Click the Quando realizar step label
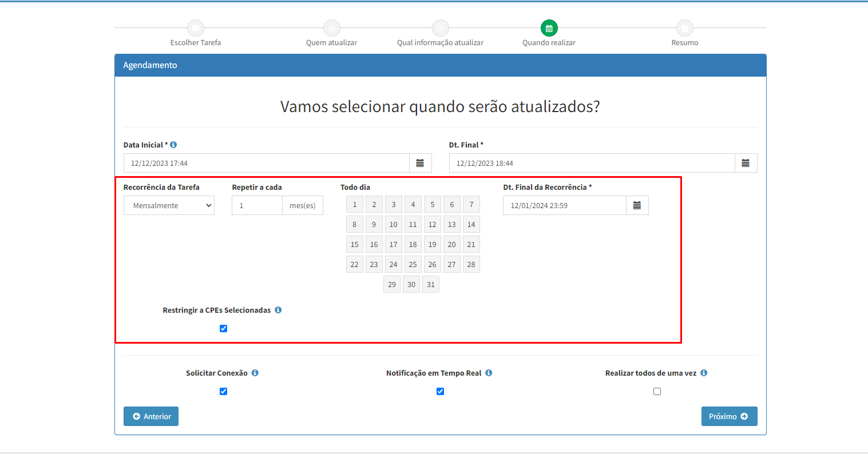Screen dimensions: 868x454 coord(549,43)
